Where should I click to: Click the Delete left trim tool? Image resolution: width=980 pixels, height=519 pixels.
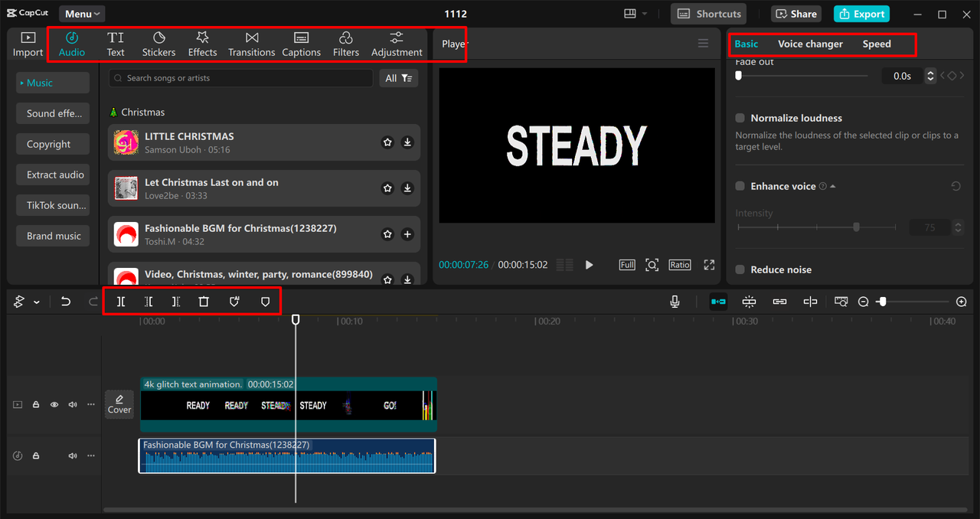[149, 302]
